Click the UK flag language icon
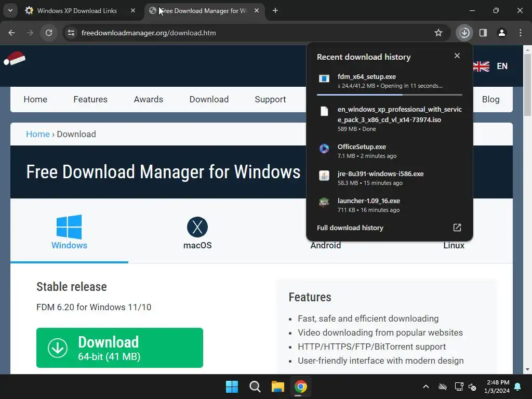 point(481,66)
